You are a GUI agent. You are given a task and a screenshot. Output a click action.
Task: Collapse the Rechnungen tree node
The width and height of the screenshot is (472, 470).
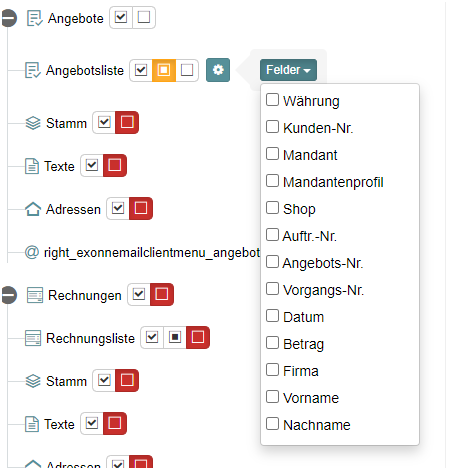(9, 295)
